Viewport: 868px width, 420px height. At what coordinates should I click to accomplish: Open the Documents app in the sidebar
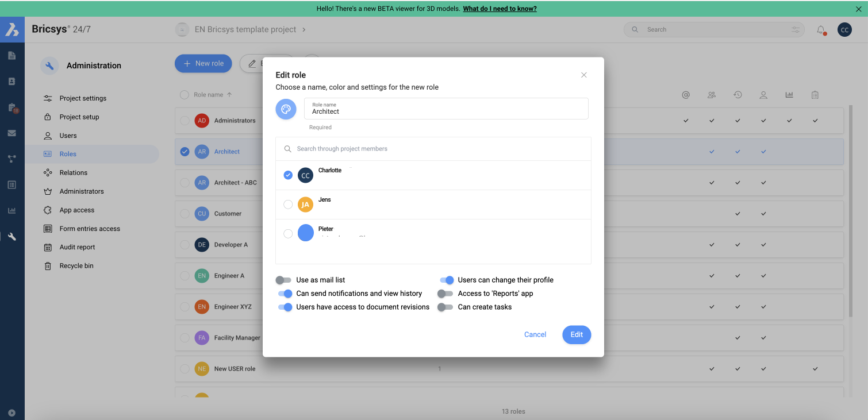point(12,55)
